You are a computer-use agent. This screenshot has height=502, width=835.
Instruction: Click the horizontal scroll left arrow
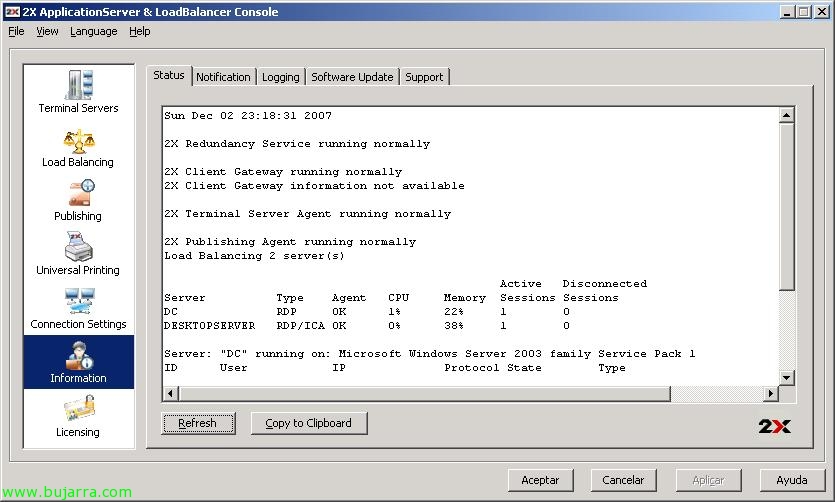pos(170,394)
